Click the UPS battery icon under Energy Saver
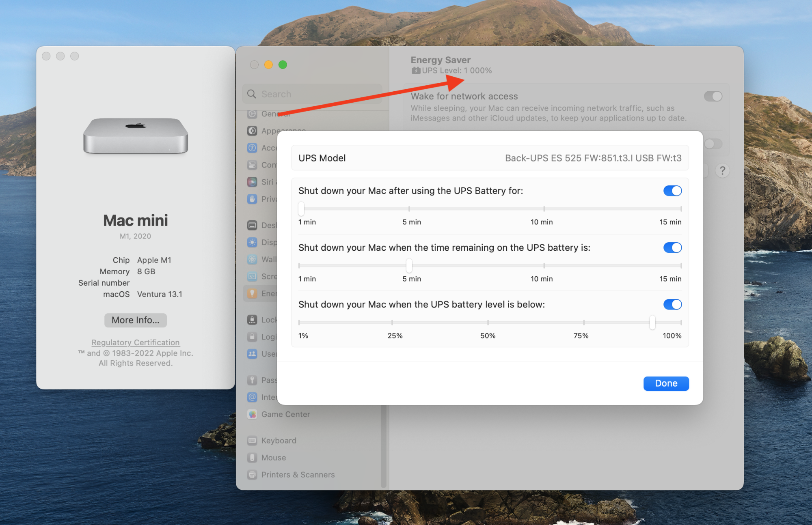Image resolution: width=812 pixels, height=525 pixels. click(x=416, y=71)
